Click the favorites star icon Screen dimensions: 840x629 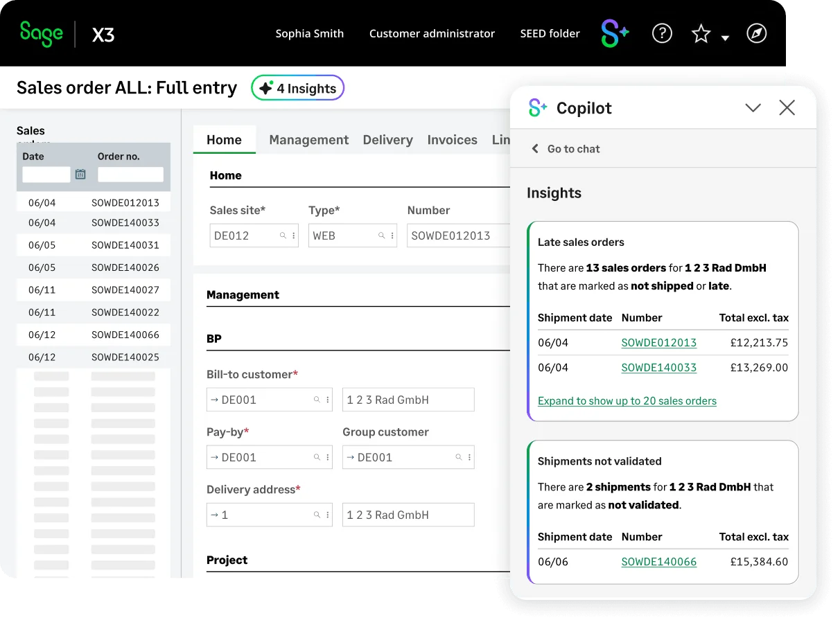coord(701,33)
